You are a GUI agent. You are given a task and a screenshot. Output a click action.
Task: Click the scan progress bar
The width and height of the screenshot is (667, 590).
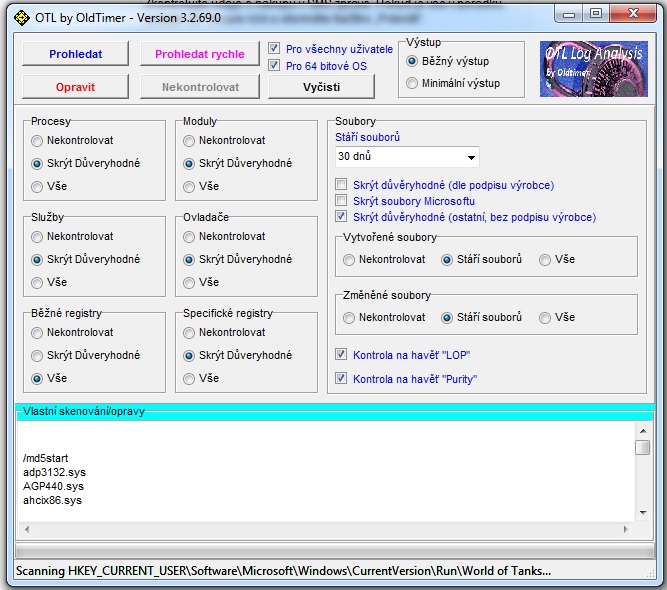[333, 551]
